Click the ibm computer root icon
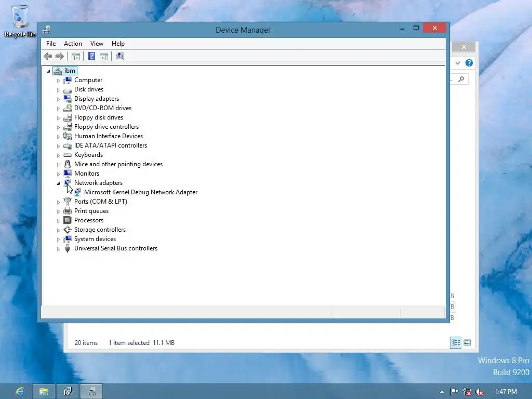Viewport: 532px width, 399px height. tap(57, 71)
